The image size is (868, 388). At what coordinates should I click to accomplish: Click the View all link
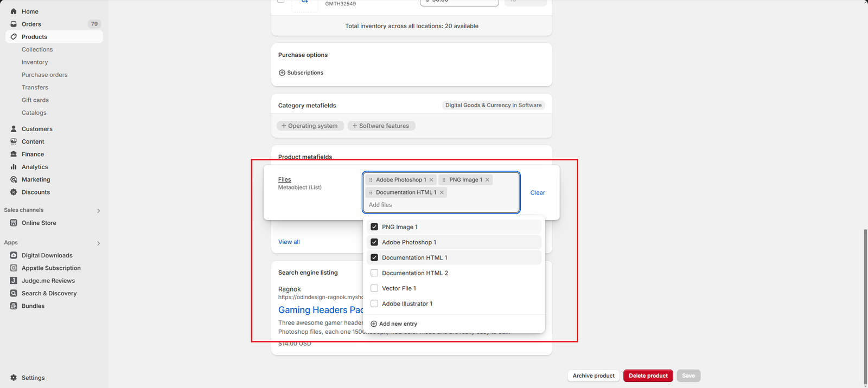click(x=289, y=242)
